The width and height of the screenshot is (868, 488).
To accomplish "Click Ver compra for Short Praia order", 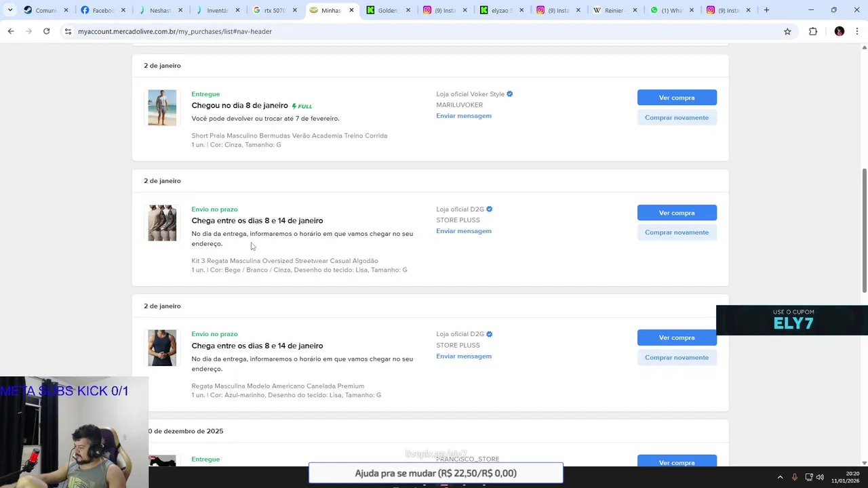I will click(677, 98).
